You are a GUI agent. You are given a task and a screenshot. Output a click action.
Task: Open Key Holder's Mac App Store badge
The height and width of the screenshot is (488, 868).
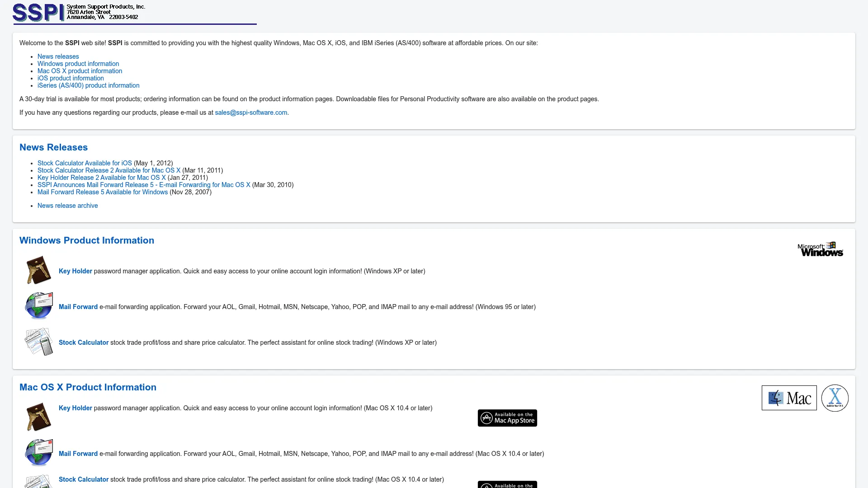coord(507,418)
